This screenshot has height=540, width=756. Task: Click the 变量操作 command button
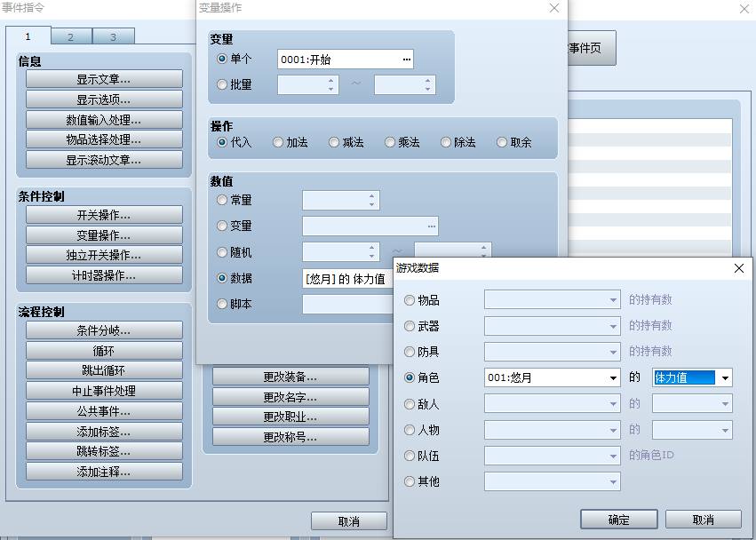pyautogui.click(x=104, y=234)
